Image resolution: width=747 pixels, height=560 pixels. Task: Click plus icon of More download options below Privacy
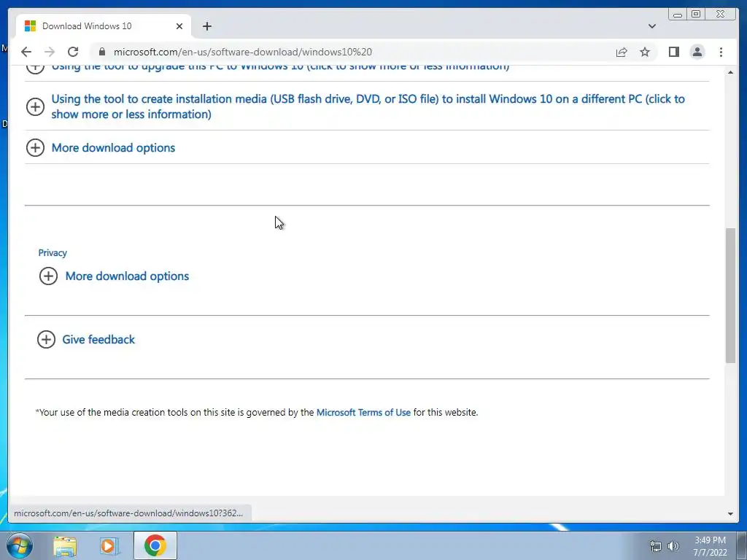click(x=48, y=276)
